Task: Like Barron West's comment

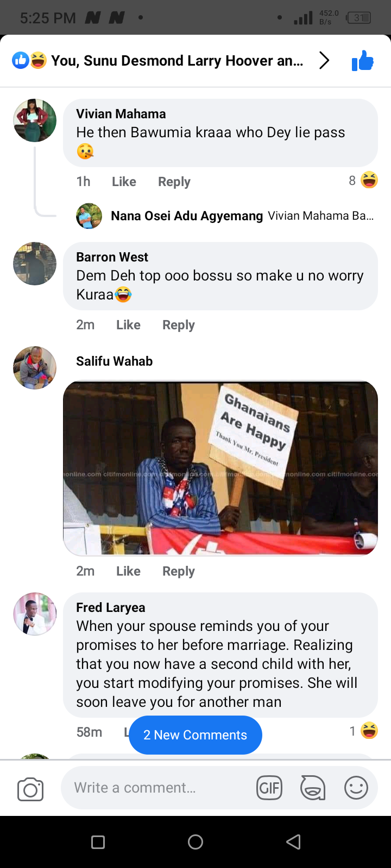Action: click(128, 325)
